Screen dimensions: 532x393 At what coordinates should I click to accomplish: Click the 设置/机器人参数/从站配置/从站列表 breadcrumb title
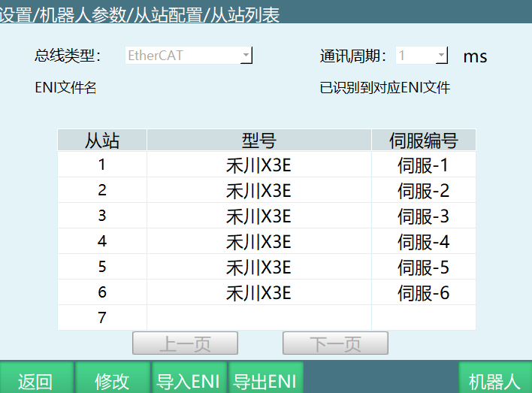click(x=140, y=14)
